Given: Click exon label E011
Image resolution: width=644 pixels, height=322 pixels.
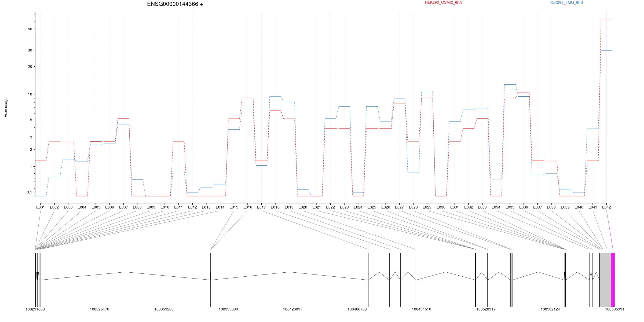Looking at the screenshot, I should point(178,207).
